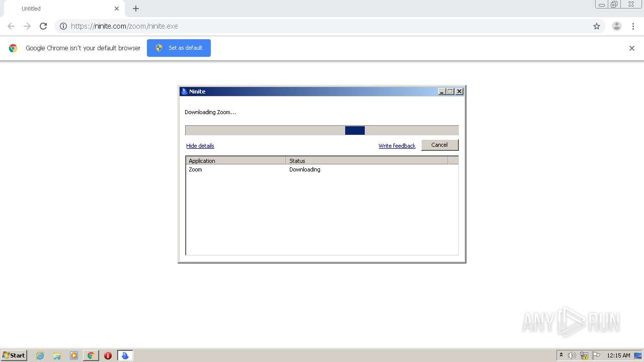Open a new tab with plus button

pos(136,9)
